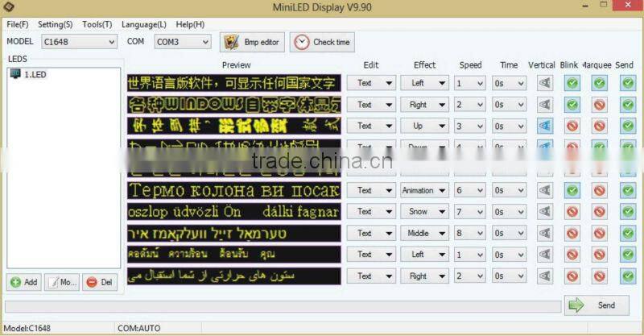Image resolution: width=644 pixels, height=336 pixels.
Task: Click the Check time clock button
Action: [x=322, y=42]
